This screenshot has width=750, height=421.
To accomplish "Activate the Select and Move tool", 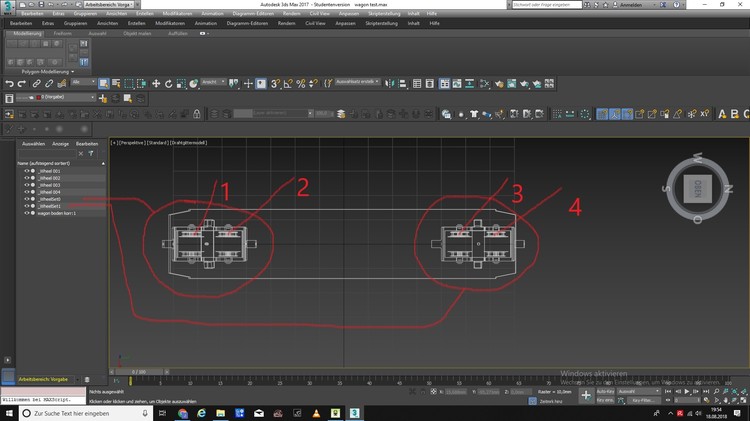I will click(x=156, y=84).
